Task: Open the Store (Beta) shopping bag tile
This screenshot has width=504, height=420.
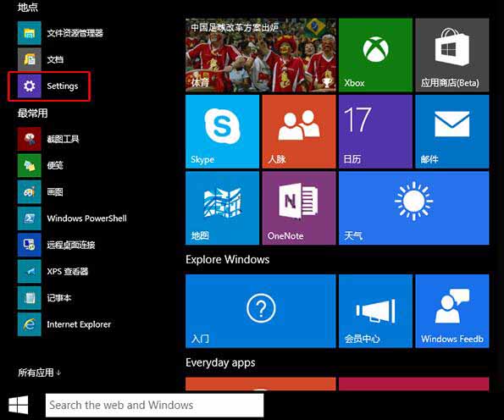Action: (x=452, y=55)
